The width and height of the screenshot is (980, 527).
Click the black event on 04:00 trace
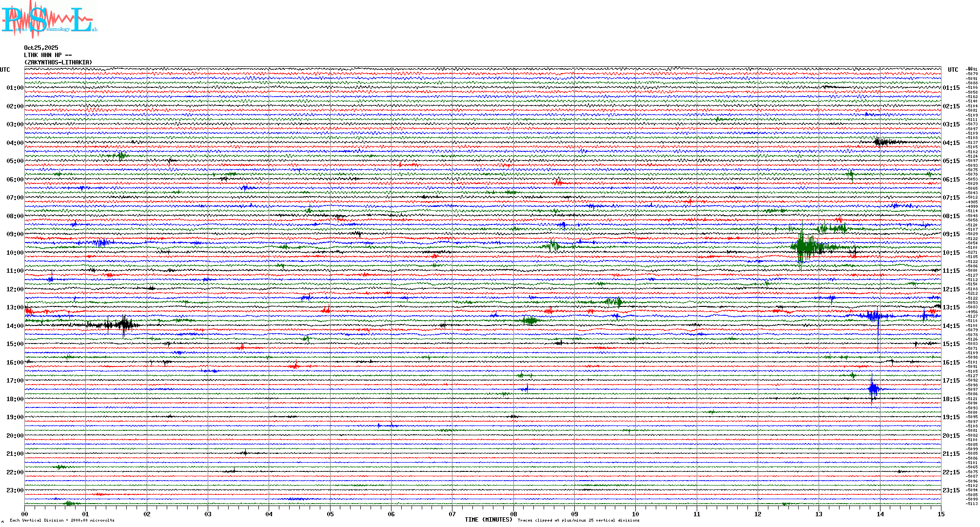[882, 142]
